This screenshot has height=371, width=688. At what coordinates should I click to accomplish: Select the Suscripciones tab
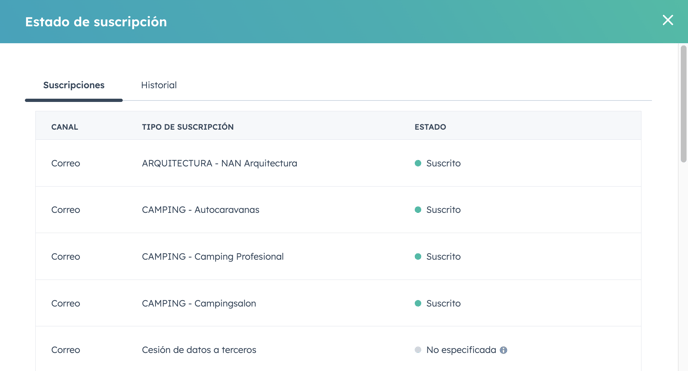[74, 85]
